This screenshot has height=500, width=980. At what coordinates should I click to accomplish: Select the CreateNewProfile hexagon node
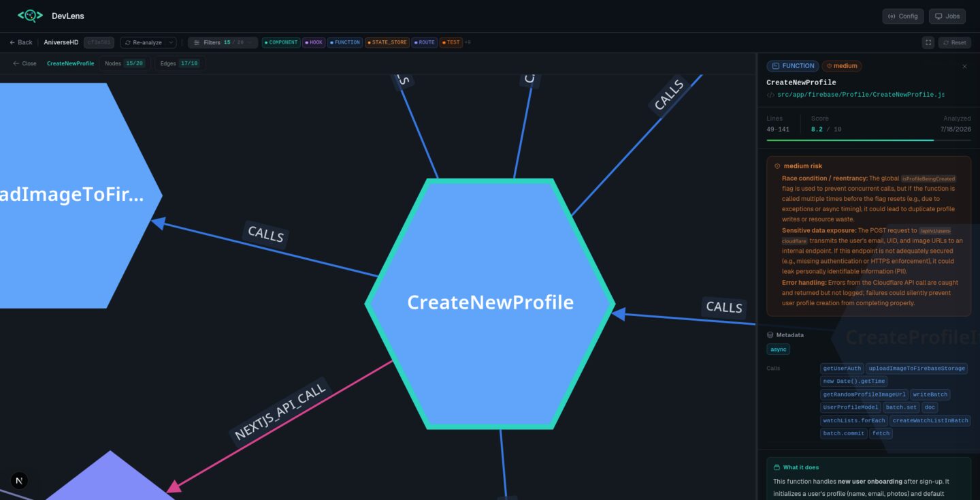pyautogui.click(x=490, y=304)
